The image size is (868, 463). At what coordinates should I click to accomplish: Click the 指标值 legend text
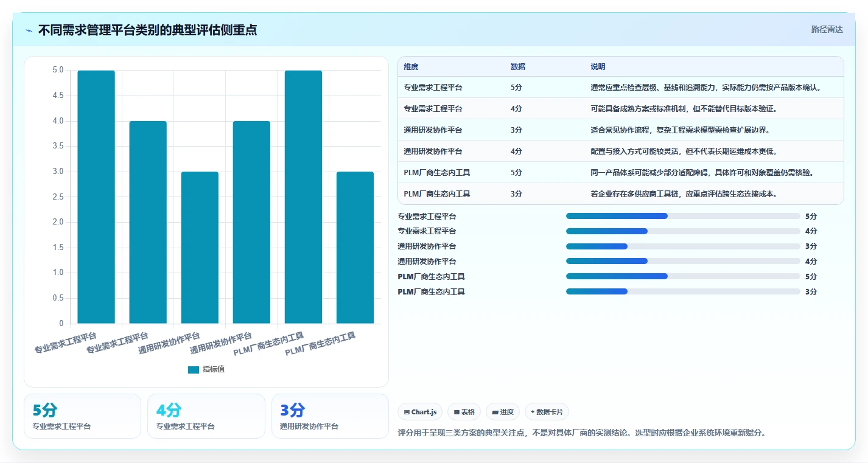click(x=214, y=370)
